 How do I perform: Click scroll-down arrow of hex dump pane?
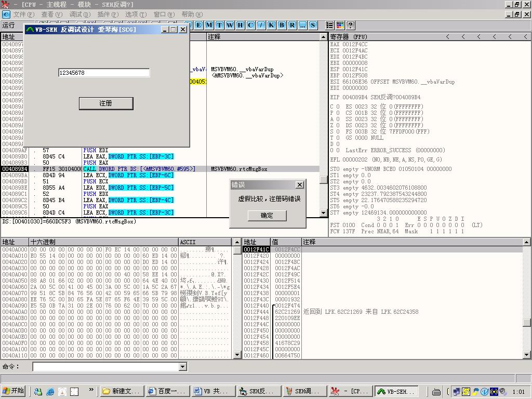pos(237,355)
